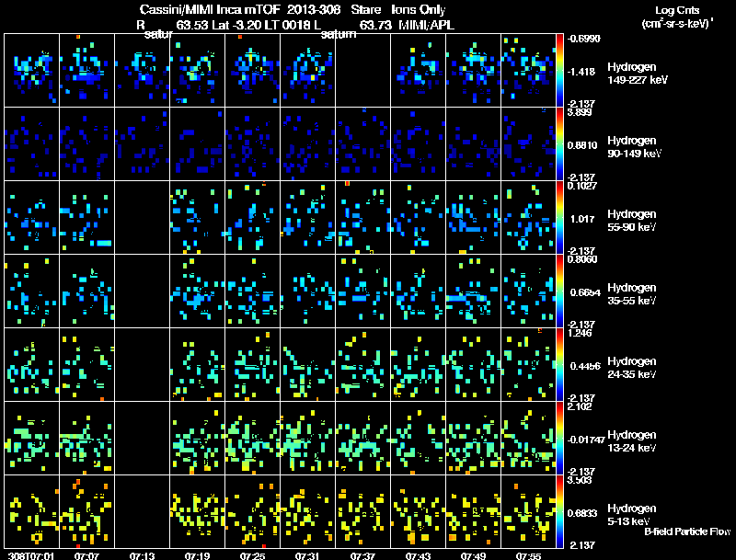Image resolution: width=736 pixels, height=560 pixels.
Task: Click the color bar beside Hydrogen 149-227 keV
Action: [559, 71]
